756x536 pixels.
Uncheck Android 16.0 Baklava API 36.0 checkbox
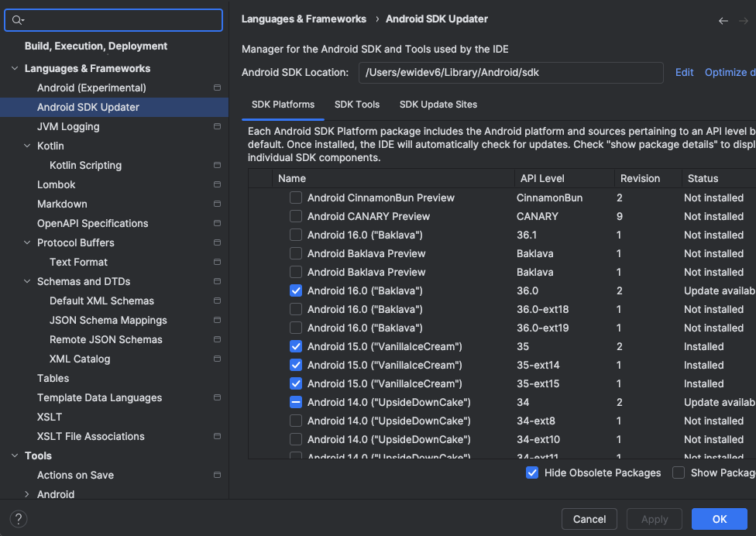[x=296, y=290]
